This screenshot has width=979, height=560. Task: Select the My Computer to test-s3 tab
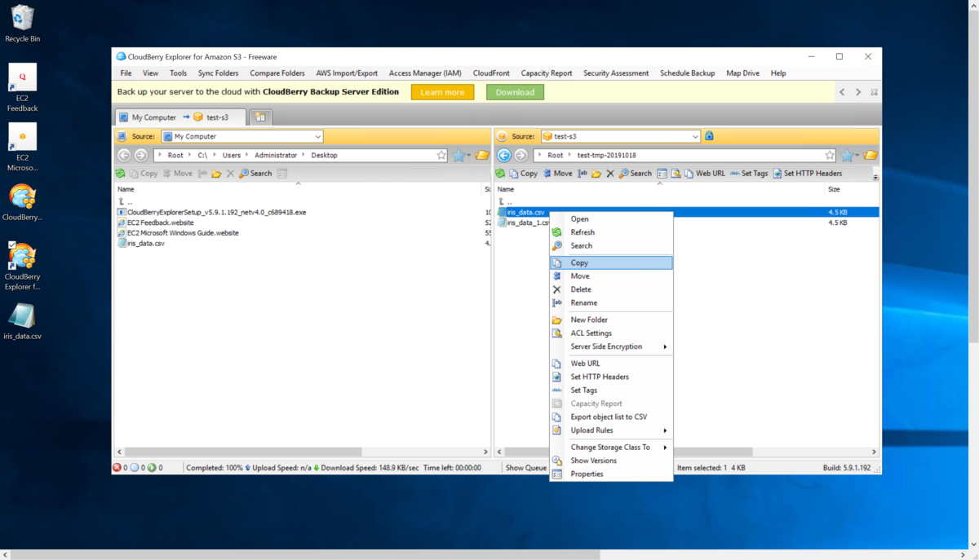[180, 117]
